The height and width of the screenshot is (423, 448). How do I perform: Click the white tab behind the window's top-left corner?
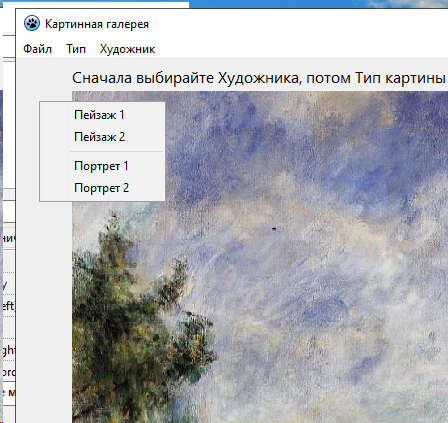[x=96, y=5]
